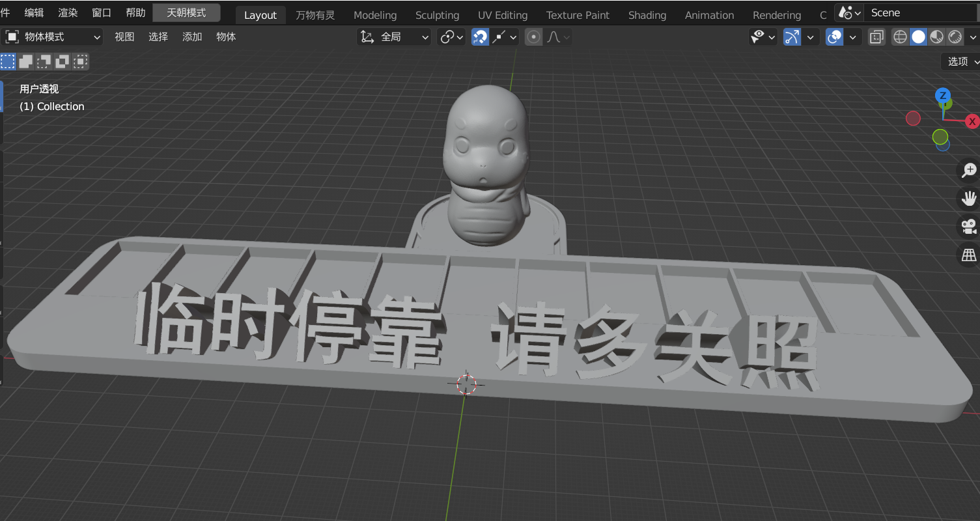Switch to the Sculpting workspace tab

[x=438, y=15]
